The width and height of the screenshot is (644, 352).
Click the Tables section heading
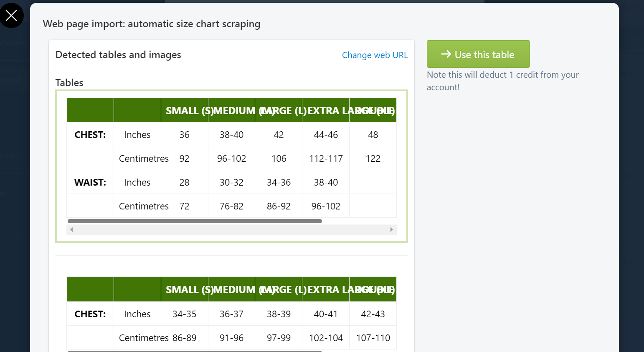pyautogui.click(x=69, y=82)
